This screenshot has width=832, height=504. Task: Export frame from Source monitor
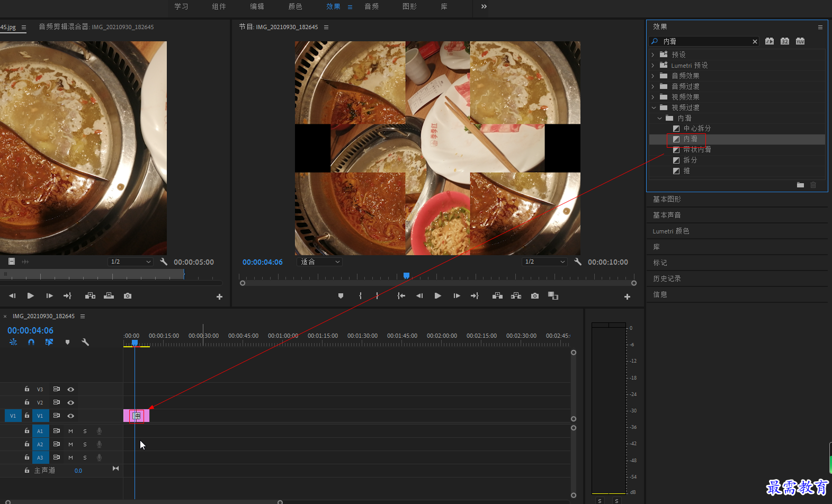pos(128,296)
